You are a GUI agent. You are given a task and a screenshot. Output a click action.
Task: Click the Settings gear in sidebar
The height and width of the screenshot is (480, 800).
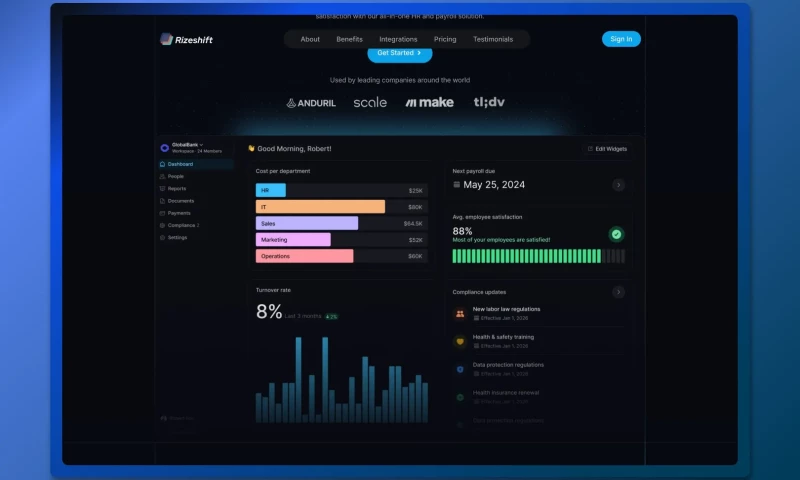(164, 238)
